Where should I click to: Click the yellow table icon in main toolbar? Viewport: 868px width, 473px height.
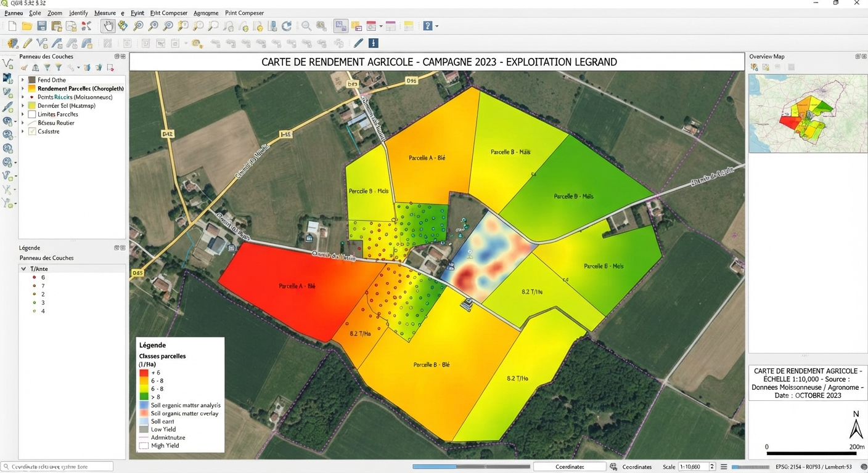tap(408, 26)
